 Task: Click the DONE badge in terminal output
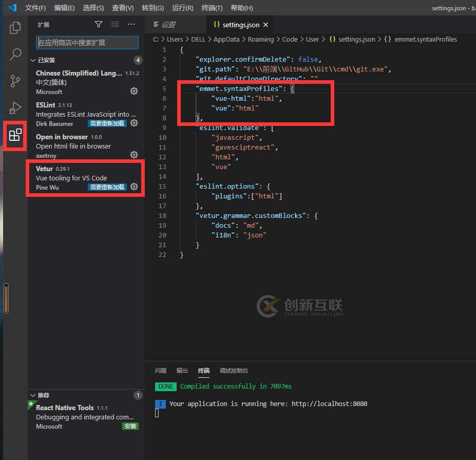165,386
